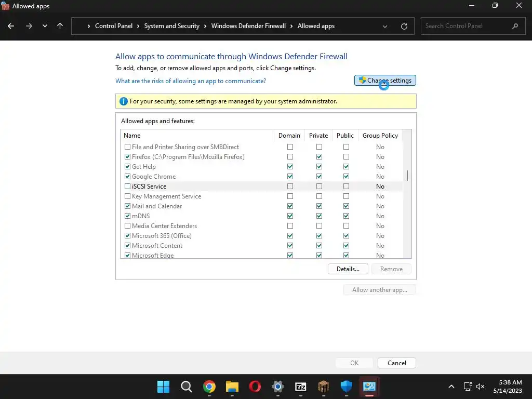Uncheck the Firefox app checkbox
Screen dimensions: 532x399
click(x=128, y=157)
